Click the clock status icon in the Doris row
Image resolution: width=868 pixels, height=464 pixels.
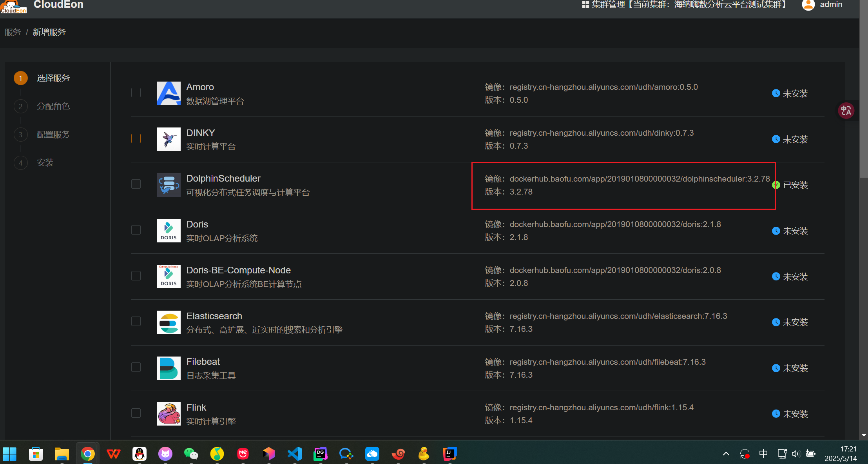coord(776,231)
